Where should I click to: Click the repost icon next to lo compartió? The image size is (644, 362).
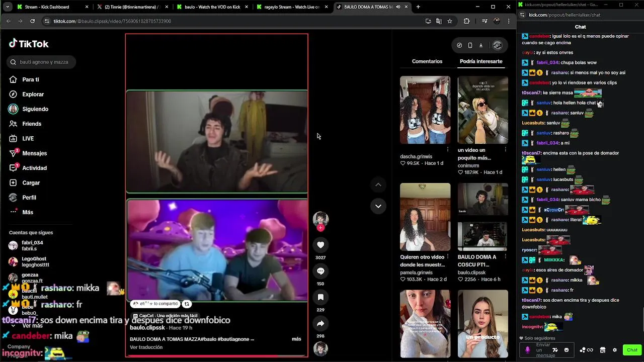pos(187,304)
